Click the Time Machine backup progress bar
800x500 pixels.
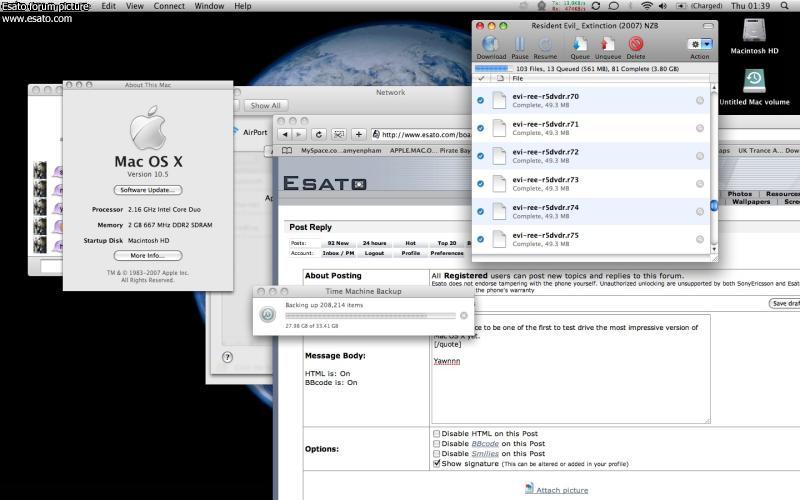(x=370, y=316)
